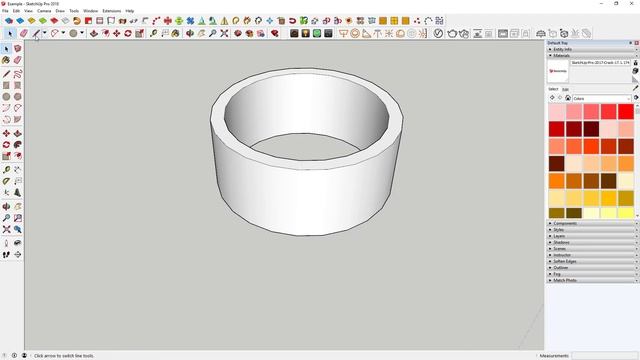Screen dimensions: 640x360
Task: Open Circle shape tool dropdown arrow
Action: click(82, 33)
